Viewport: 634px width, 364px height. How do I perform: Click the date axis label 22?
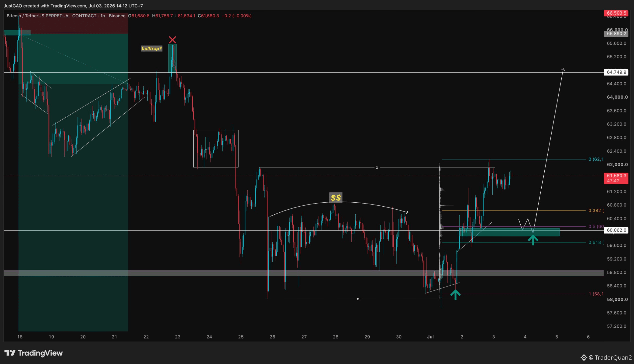(146, 337)
